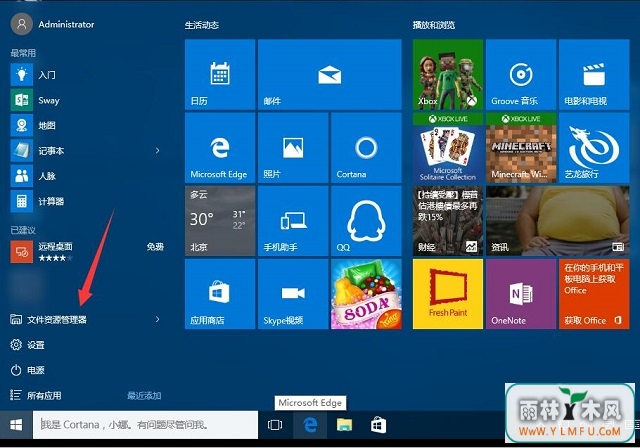Launch the Minecraft tile
This screenshot has width=640, height=448.
click(x=521, y=148)
